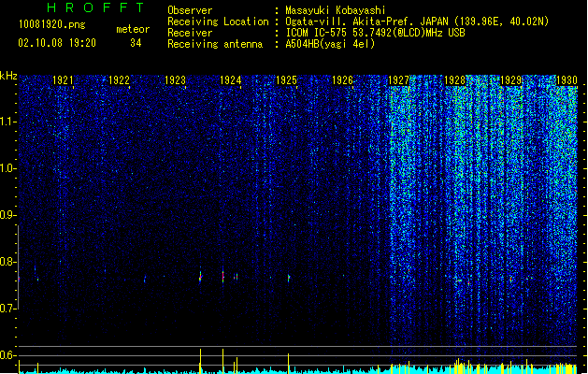Click the Ogata-vill. Akita-Pref. JAPAN location text
The height and width of the screenshot is (374, 588).
[x=417, y=22]
